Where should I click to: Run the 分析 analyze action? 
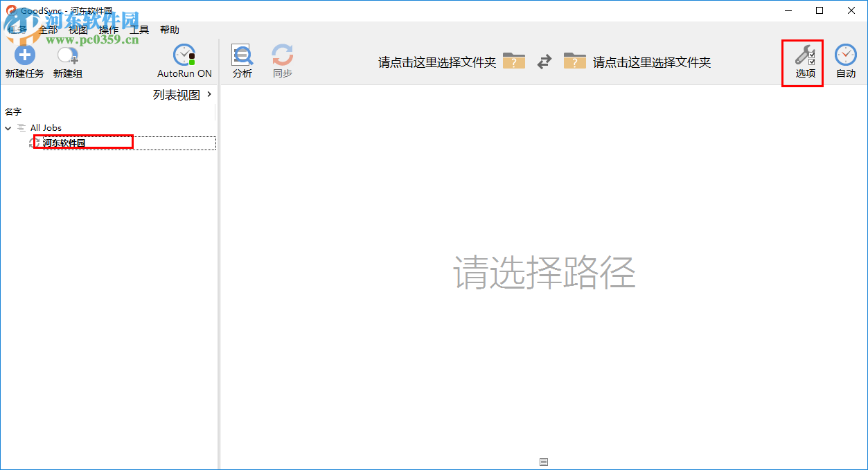[242, 61]
